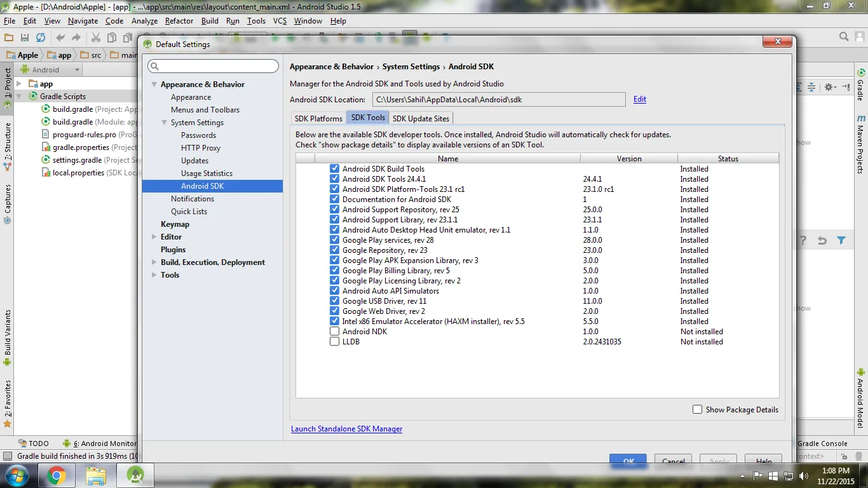This screenshot has height=488, width=868.
Task: Collapse Gradle Scripts in project tree
Action: 19,97
